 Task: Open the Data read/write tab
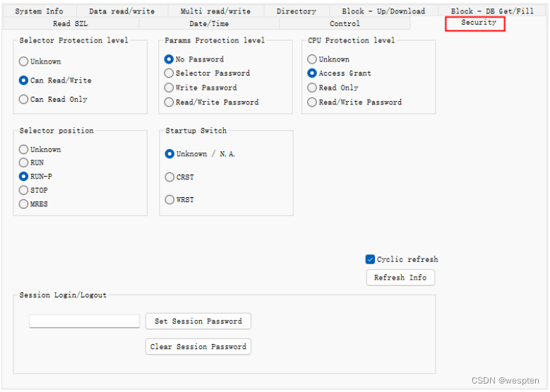point(122,11)
